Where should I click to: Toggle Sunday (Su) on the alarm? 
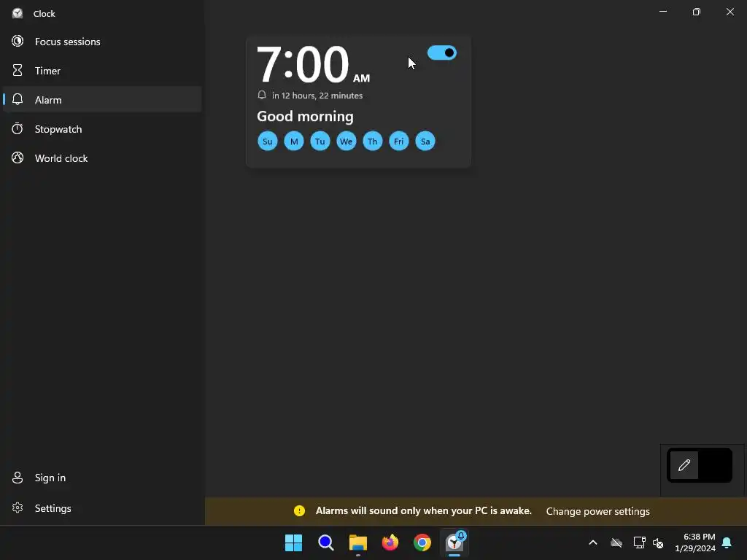click(x=267, y=141)
